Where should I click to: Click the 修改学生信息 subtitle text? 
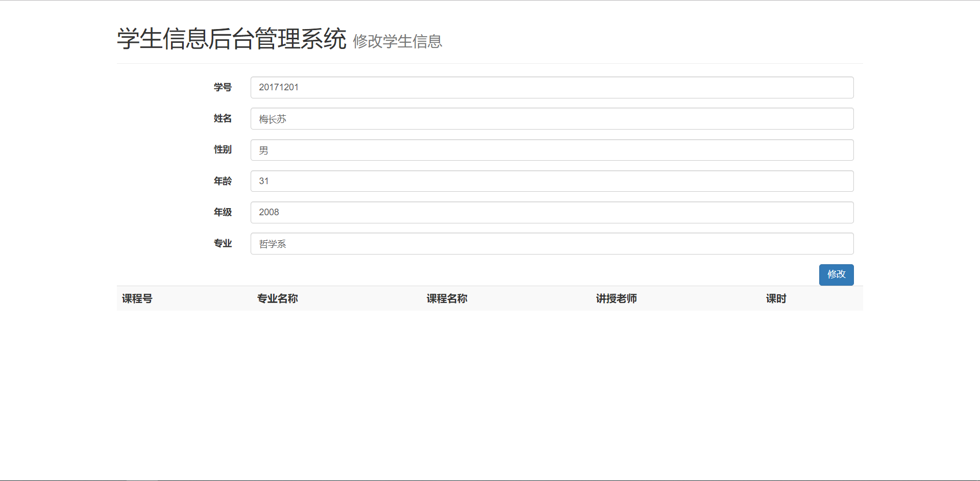coord(397,41)
